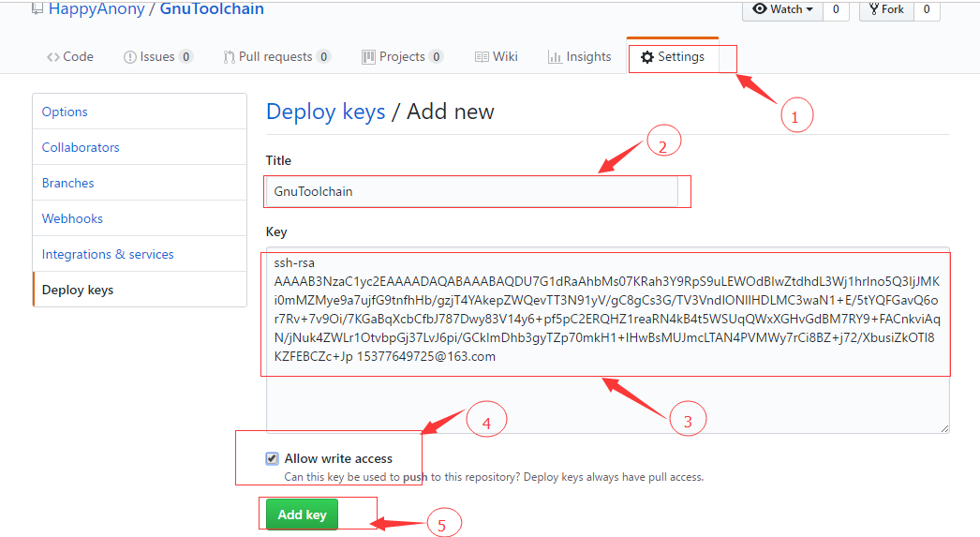The image size is (980, 537).
Task: Click the repository icon beside HappyAnony
Action: [37, 8]
